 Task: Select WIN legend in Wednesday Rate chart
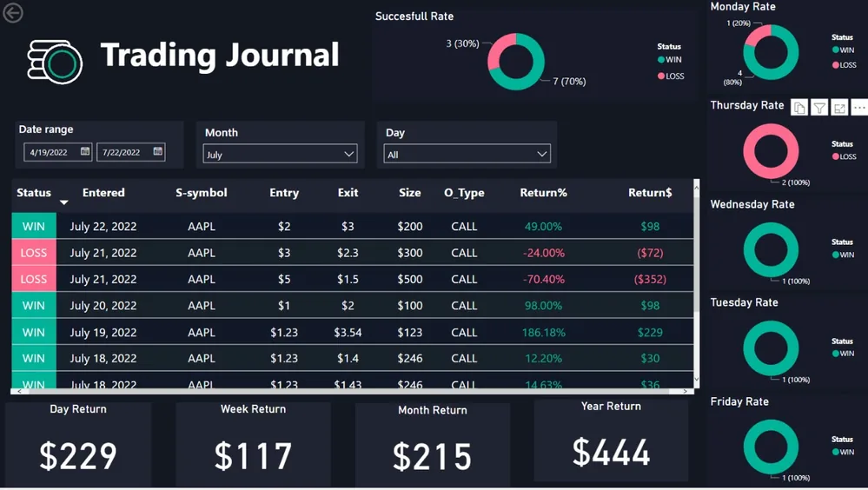click(x=843, y=255)
